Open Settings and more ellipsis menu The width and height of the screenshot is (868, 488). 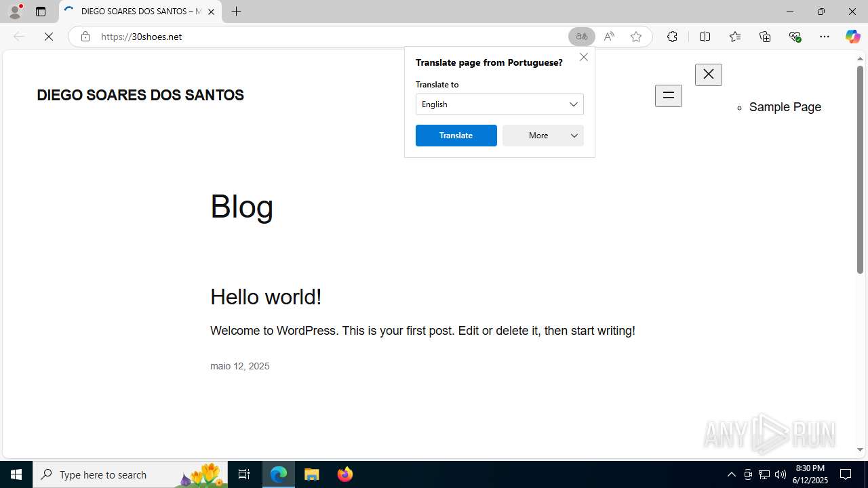pyautogui.click(x=825, y=37)
